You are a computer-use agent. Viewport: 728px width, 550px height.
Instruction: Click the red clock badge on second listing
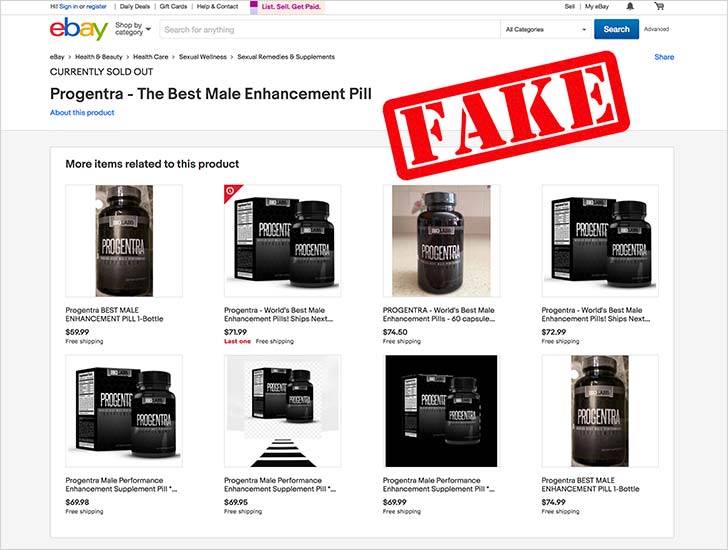pos(230,191)
